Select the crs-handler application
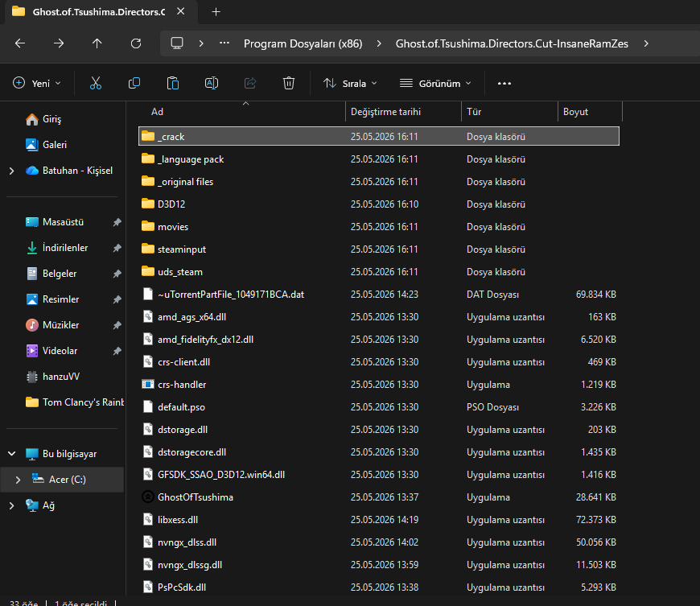 pyautogui.click(x=379, y=385)
